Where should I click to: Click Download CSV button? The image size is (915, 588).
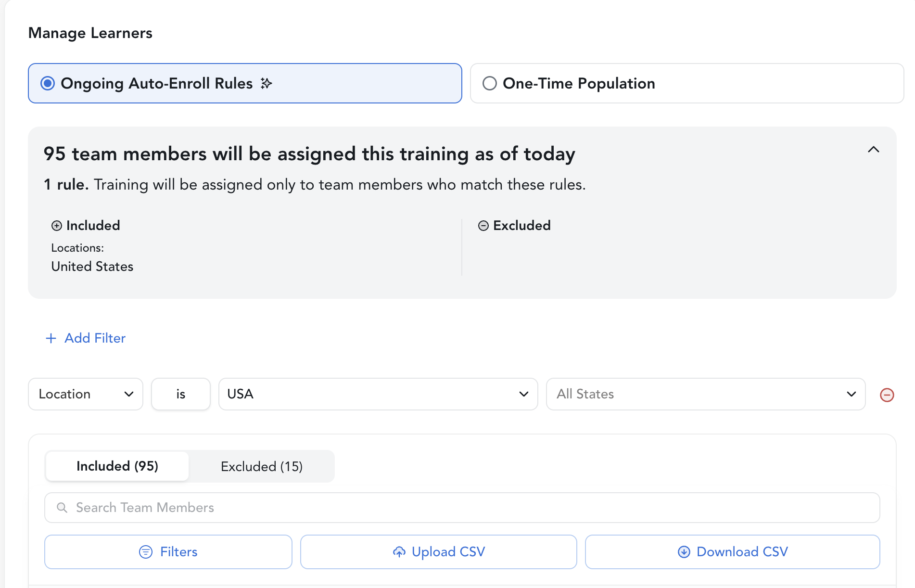point(733,552)
